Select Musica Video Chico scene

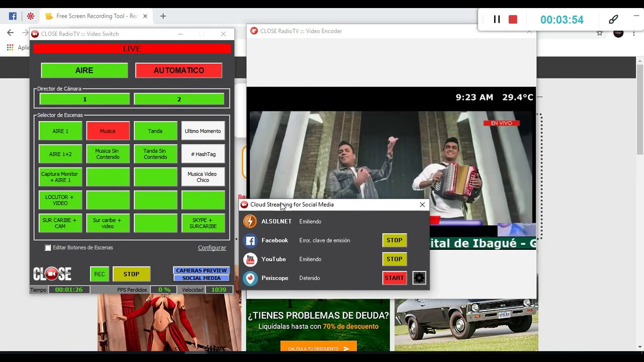coord(203,177)
